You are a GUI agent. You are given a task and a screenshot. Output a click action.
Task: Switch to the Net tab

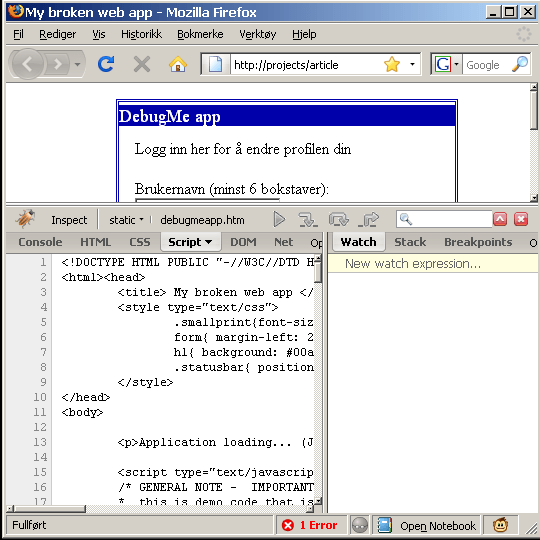tap(283, 242)
